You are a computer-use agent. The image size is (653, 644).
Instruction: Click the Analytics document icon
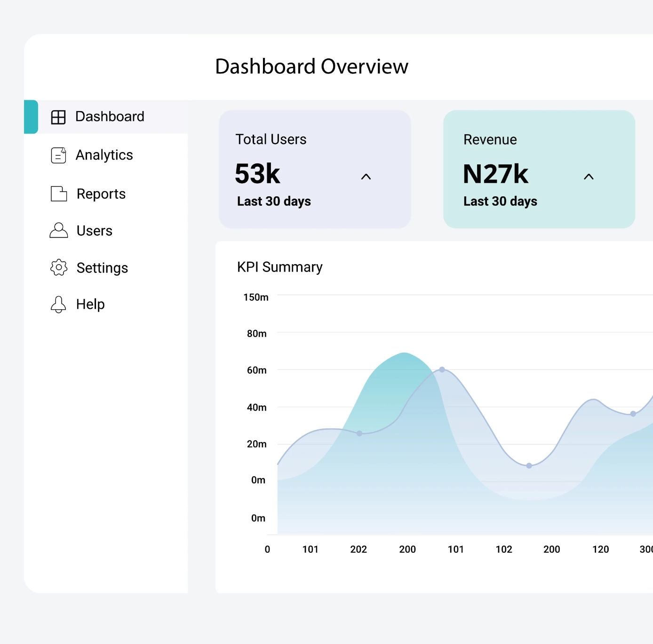tap(58, 155)
